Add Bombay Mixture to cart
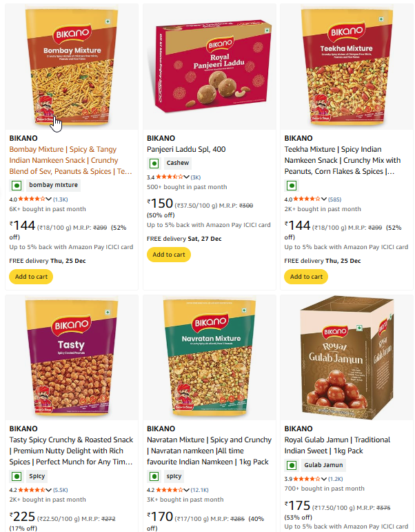 click(30, 276)
